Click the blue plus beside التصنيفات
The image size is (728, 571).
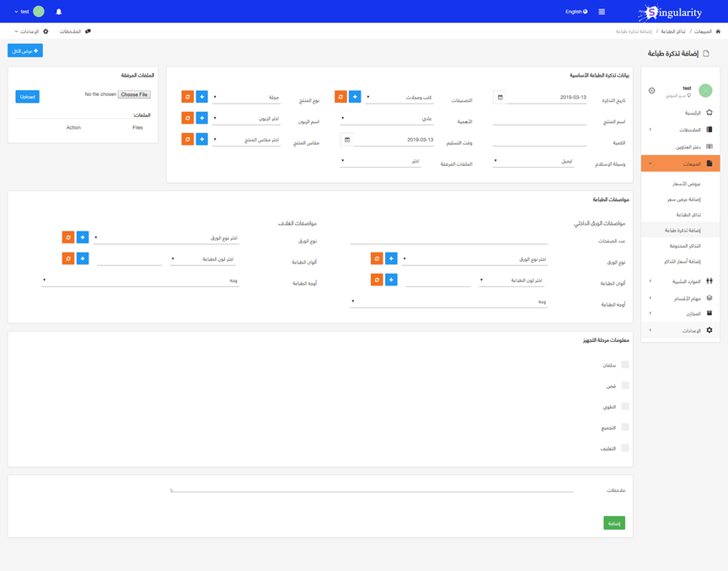click(355, 98)
